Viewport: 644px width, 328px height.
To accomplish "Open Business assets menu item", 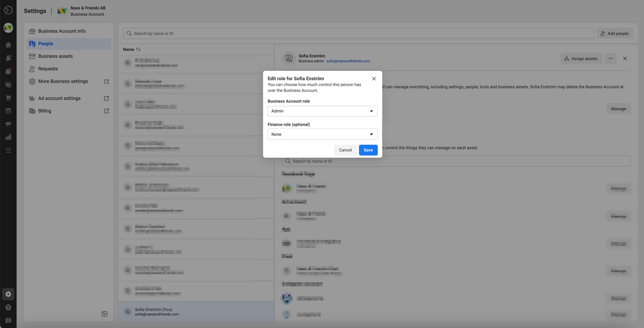I will pos(69,56).
